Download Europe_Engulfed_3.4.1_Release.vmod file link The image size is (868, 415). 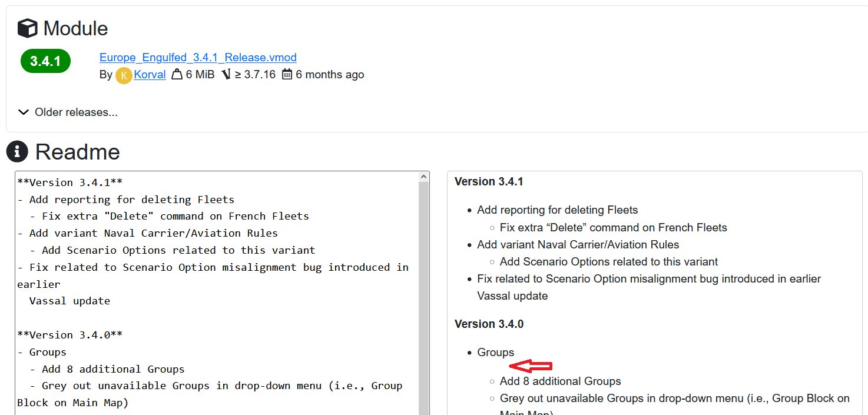198,57
